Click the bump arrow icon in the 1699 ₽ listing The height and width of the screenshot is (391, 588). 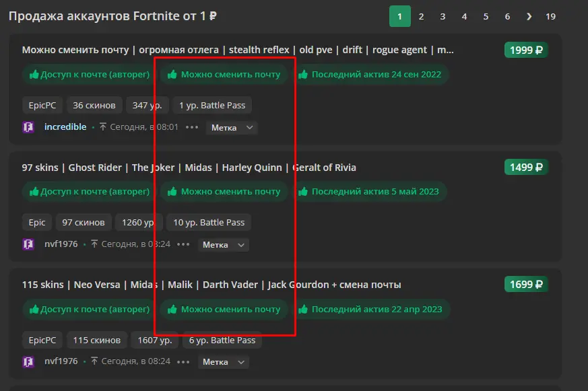click(94, 361)
